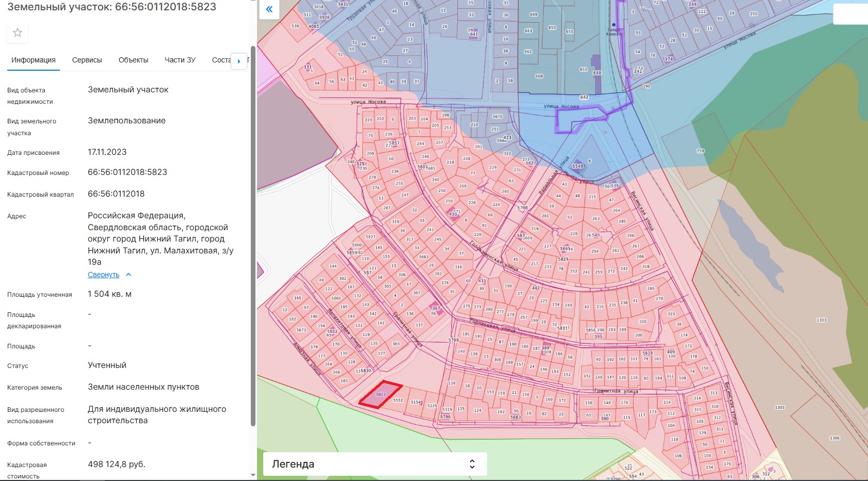Click parcel 5552 next to the highlighted plot
The image size is (868, 481).
(398, 400)
